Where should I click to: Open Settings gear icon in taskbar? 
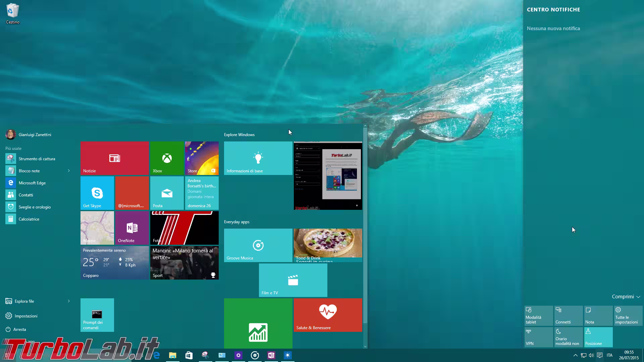point(238,355)
